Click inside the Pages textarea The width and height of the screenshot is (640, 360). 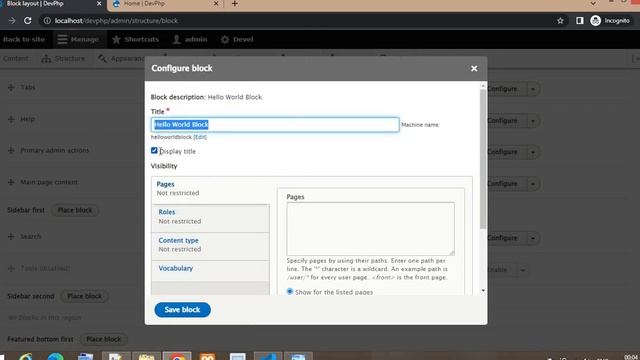[370, 229]
